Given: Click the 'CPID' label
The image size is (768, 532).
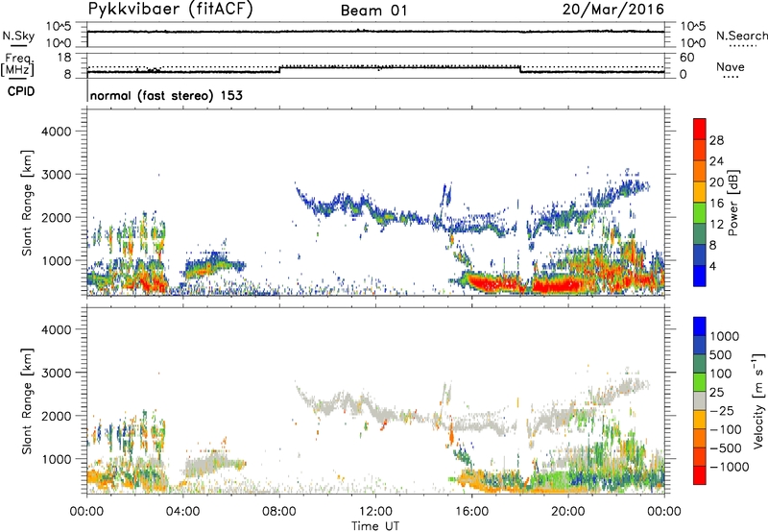Looking at the screenshot, I should point(21,91).
